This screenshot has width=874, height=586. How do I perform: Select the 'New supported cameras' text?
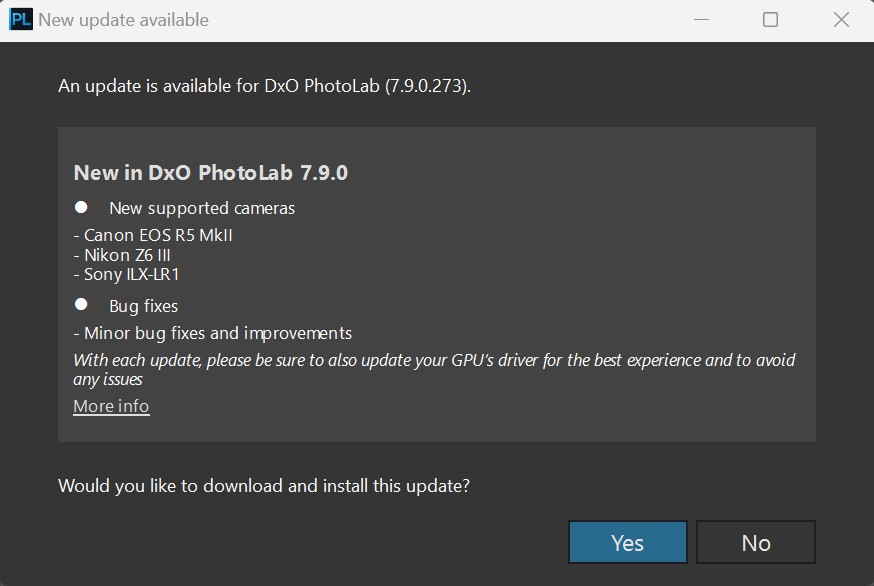tap(202, 208)
